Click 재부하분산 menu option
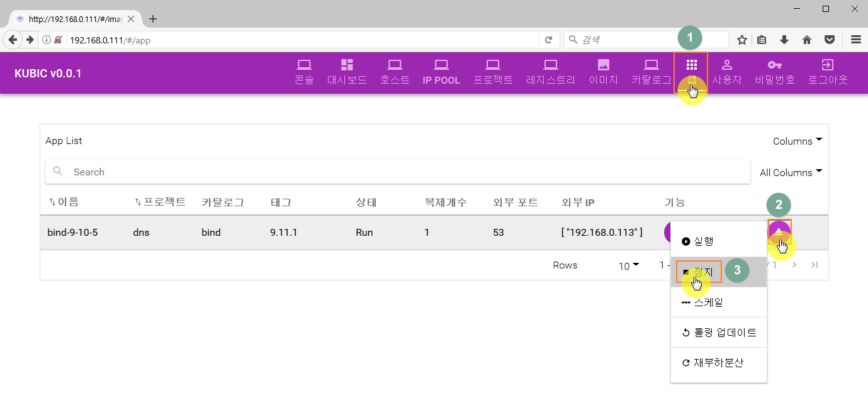Viewport: 868px width, 393px height. point(718,363)
